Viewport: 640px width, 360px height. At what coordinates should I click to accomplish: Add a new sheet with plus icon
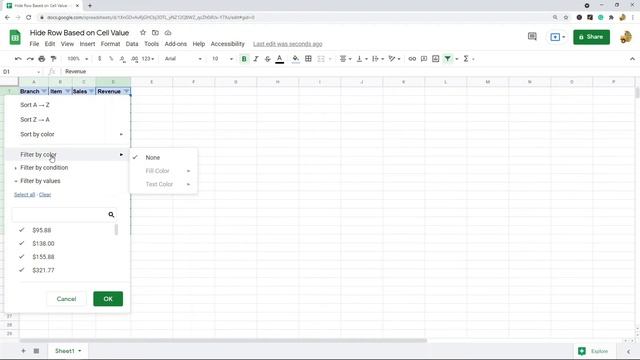(x=23, y=351)
